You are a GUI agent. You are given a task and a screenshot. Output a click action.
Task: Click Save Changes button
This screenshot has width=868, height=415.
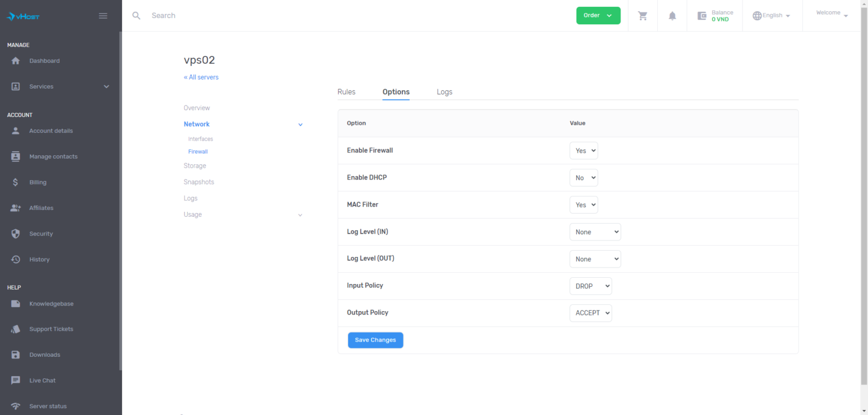point(376,340)
